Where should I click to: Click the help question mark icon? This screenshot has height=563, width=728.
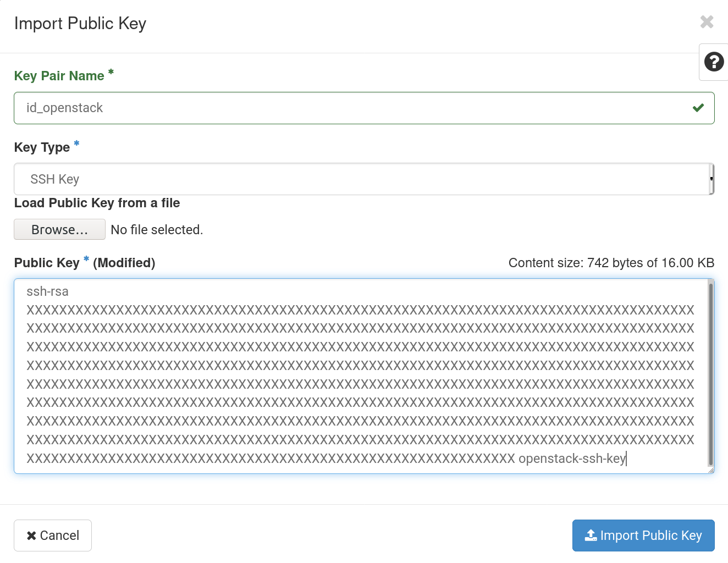pos(713,62)
